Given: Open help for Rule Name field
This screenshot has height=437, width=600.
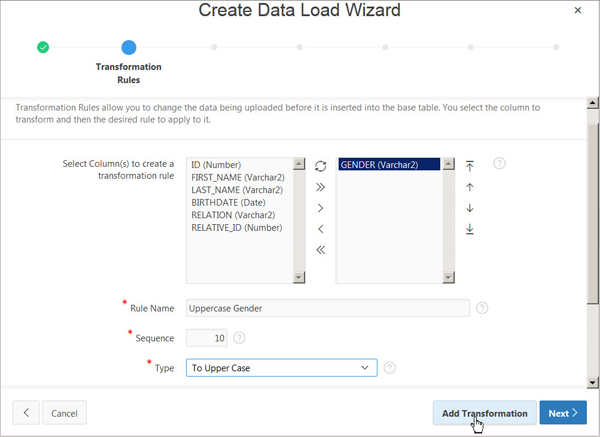Looking at the screenshot, I should [482, 308].
